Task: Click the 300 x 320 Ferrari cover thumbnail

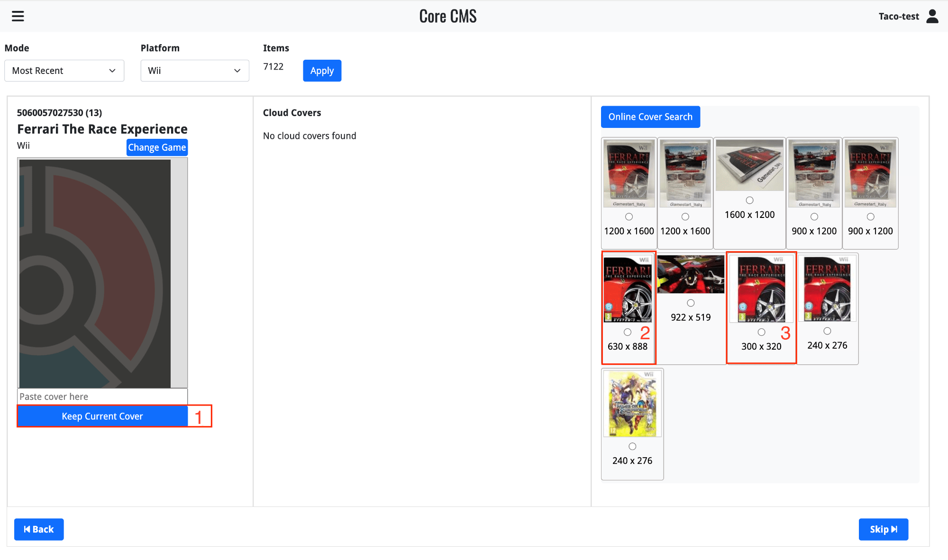Action: coord(761,289)
